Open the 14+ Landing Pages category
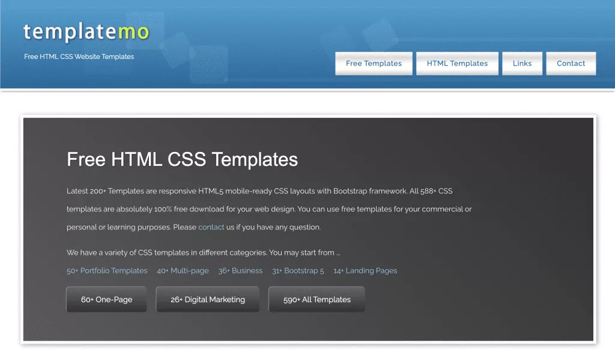The image size is (615, 364). (365, 271)
